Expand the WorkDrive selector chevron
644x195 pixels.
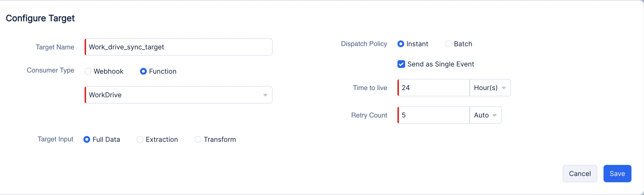click(265, 95)
